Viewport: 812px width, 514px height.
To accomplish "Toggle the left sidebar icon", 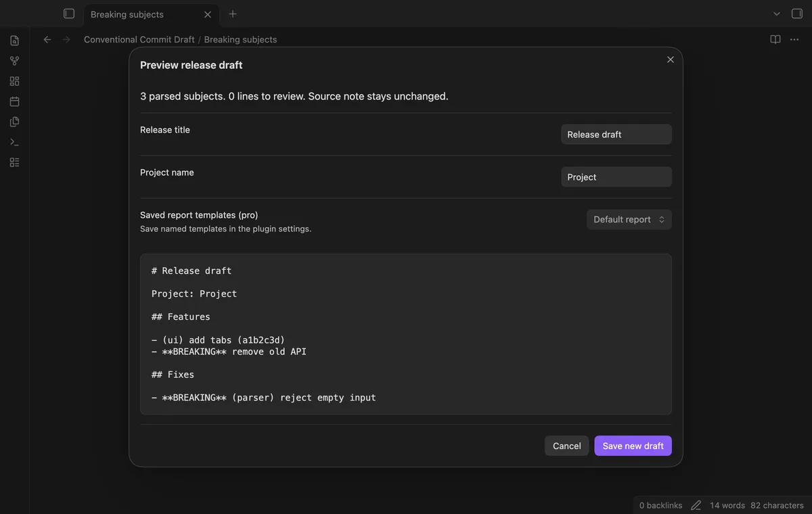I will click(69, 14).
